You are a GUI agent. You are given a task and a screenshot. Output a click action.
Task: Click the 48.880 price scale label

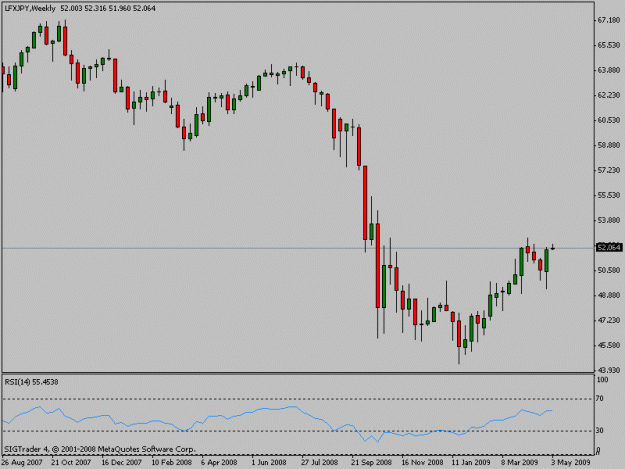(x=609, y=295)
